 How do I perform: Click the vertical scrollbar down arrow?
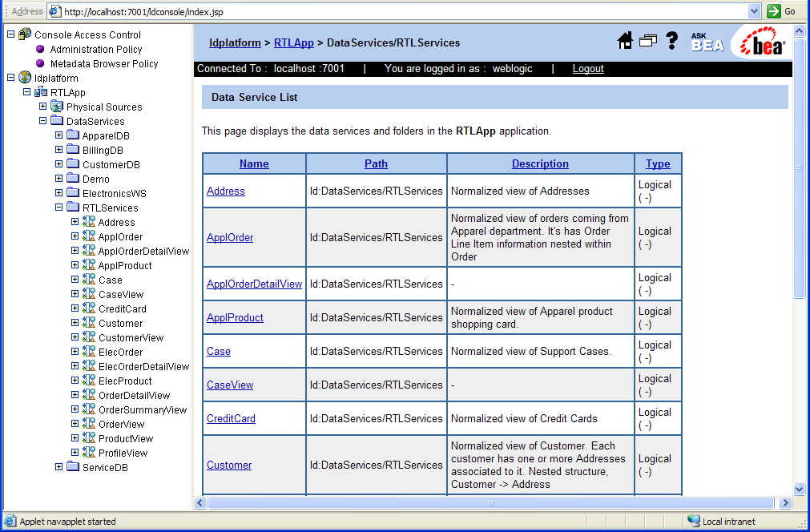799,489
